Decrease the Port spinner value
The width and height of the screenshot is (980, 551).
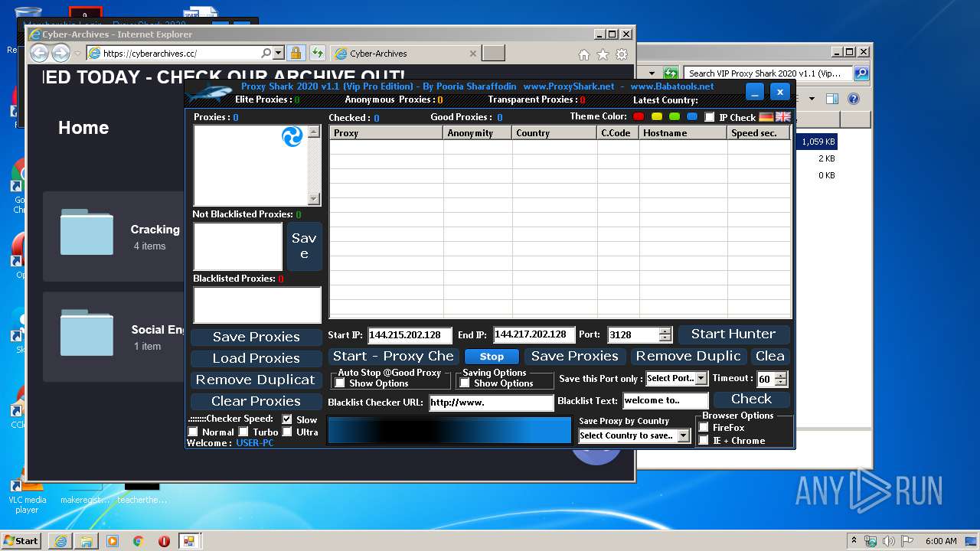(665, 338)
